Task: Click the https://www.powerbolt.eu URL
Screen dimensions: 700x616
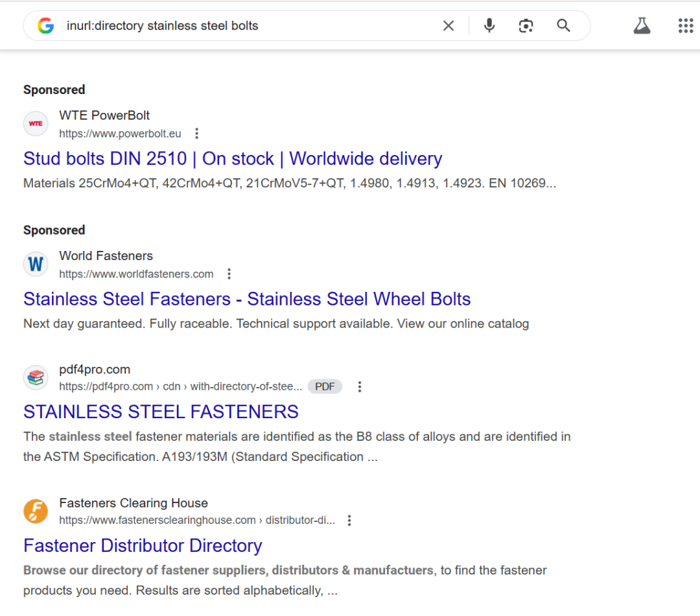Action: click(x=120, y=134)
